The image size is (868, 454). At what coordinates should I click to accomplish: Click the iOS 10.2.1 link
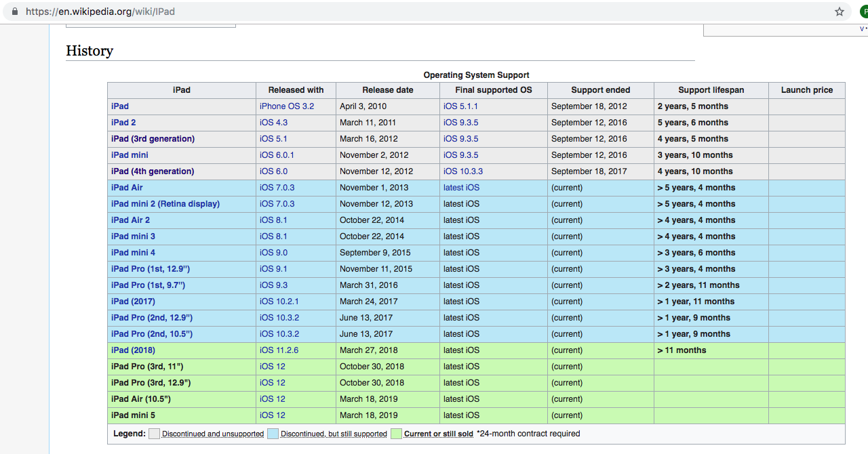click(x=279, y=302)
